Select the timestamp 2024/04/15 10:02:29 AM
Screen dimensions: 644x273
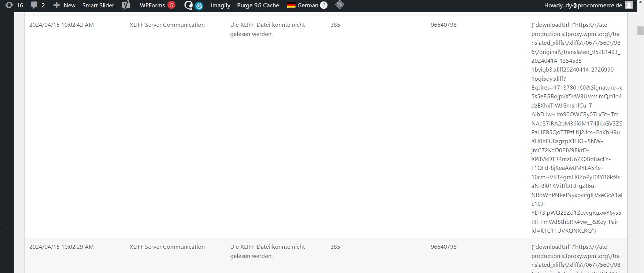click(62, 247)
